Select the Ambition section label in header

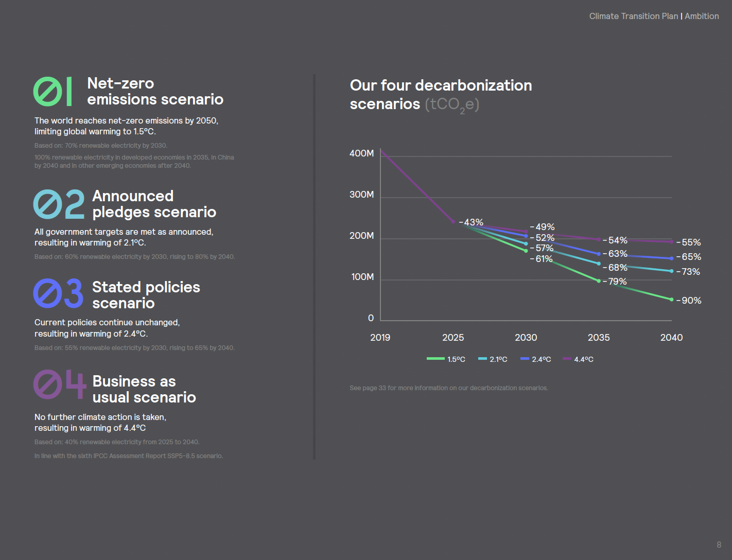(702, 16)
